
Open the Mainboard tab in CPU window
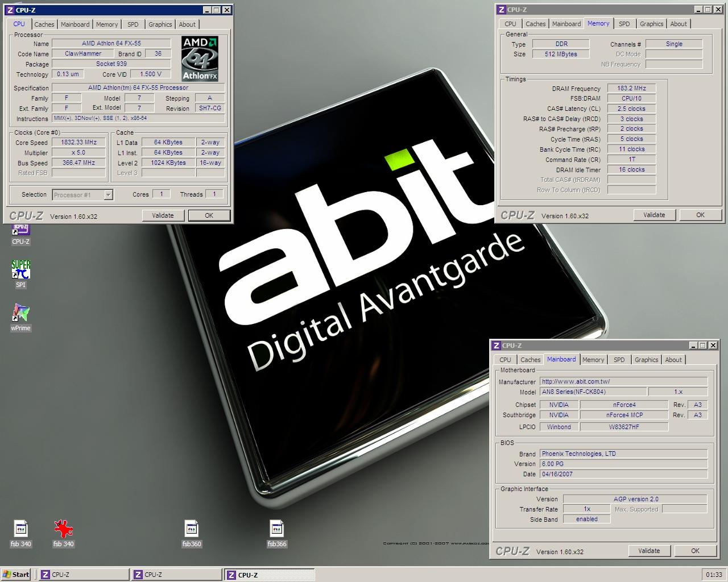(x=75, y=24)
